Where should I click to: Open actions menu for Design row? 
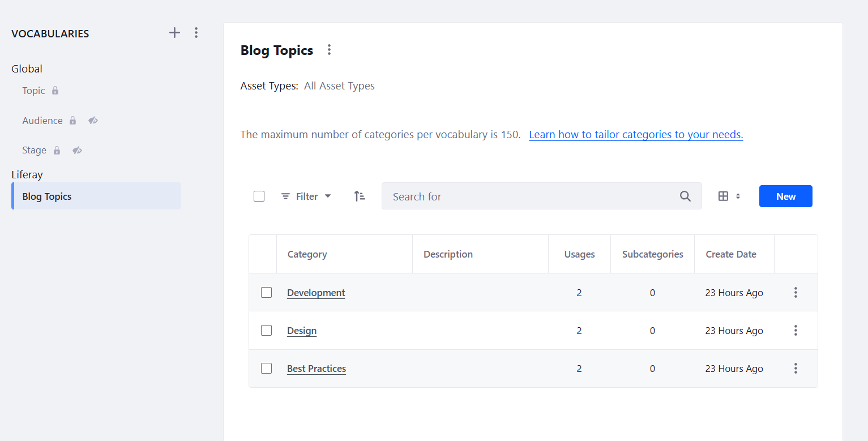[796, 331]
